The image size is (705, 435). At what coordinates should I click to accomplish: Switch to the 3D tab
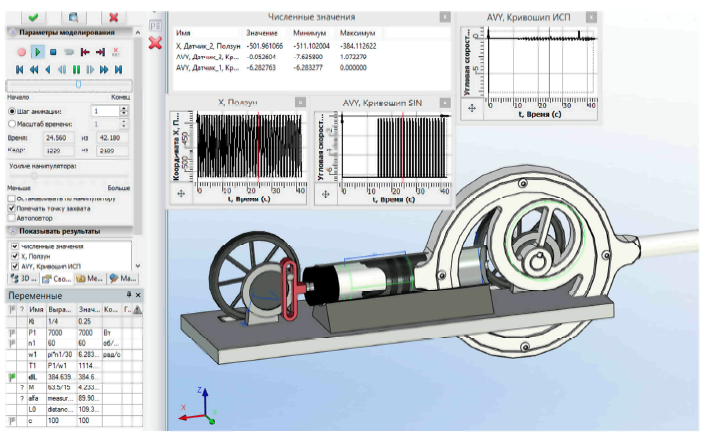pyautogui.click(x=23, y=277)
